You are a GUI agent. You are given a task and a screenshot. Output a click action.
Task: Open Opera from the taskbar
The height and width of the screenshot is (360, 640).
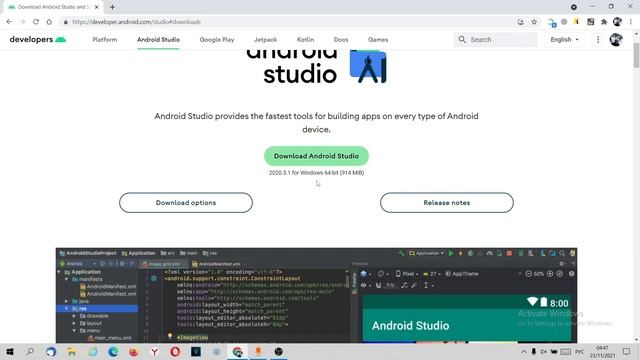click(x=175, y=351)
